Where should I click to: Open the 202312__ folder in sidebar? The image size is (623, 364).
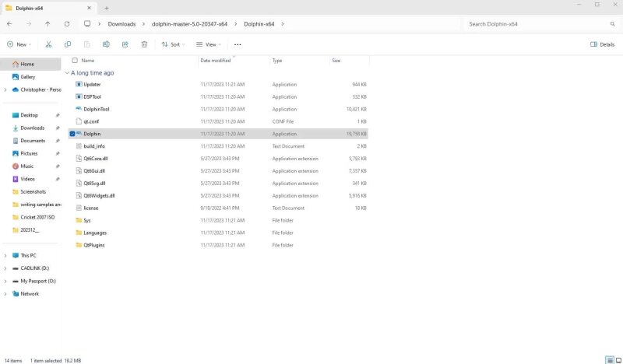(x=30, y=229)
